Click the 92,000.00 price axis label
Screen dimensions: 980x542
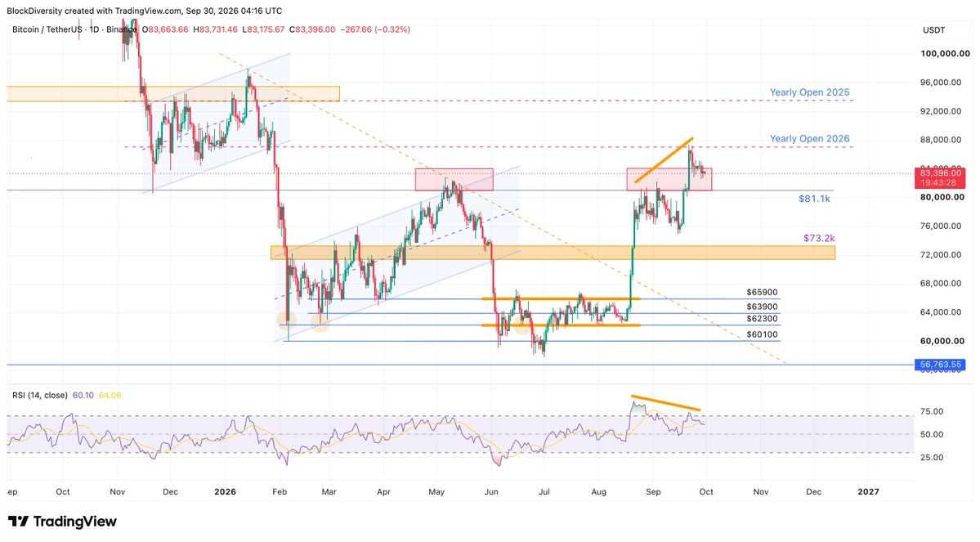(x=941, y=111)
